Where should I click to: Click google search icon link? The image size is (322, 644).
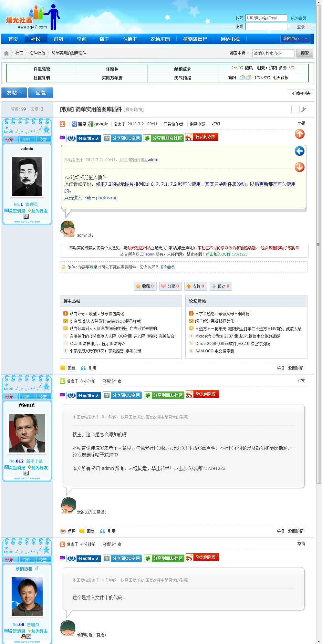98,124
